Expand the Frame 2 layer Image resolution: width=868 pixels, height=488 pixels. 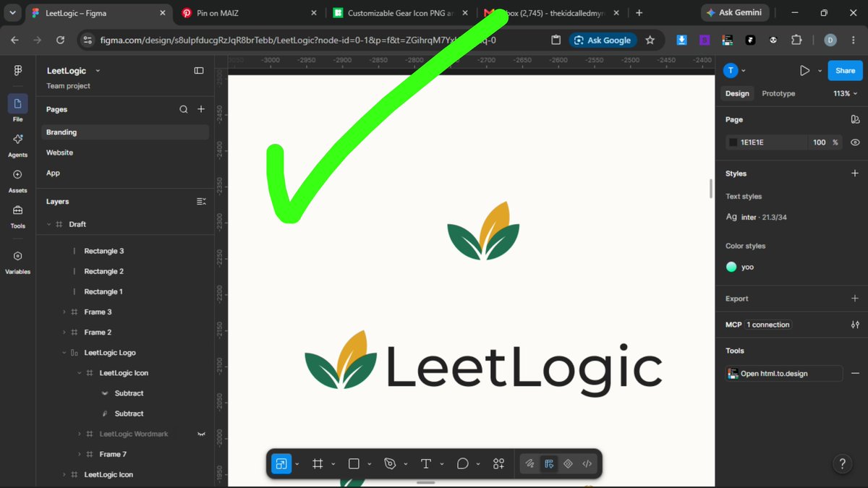(x=64, y=333)
